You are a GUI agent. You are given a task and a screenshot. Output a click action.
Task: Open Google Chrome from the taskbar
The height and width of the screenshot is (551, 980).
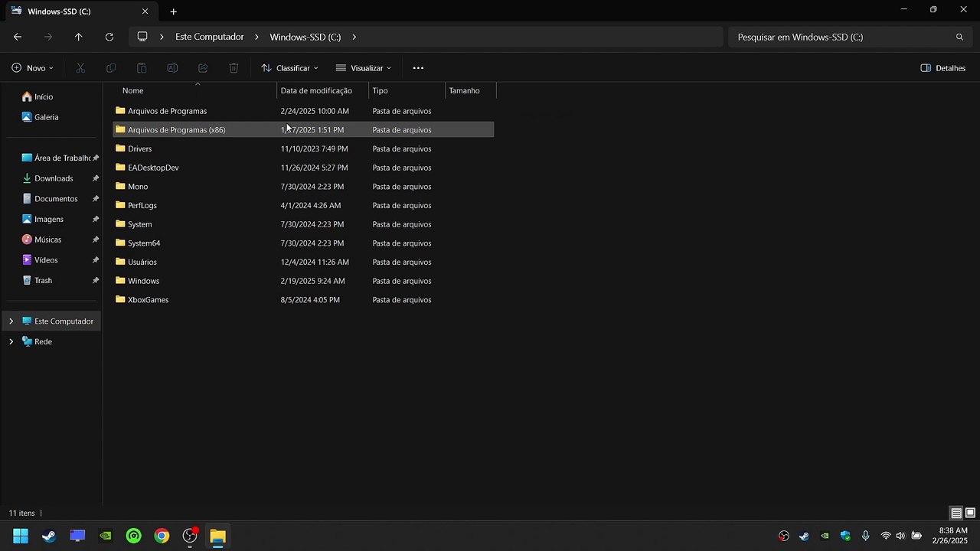pos(162,536)
